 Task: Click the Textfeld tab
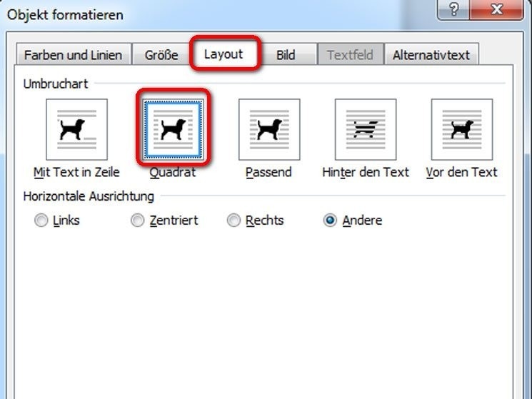[350, 54]
